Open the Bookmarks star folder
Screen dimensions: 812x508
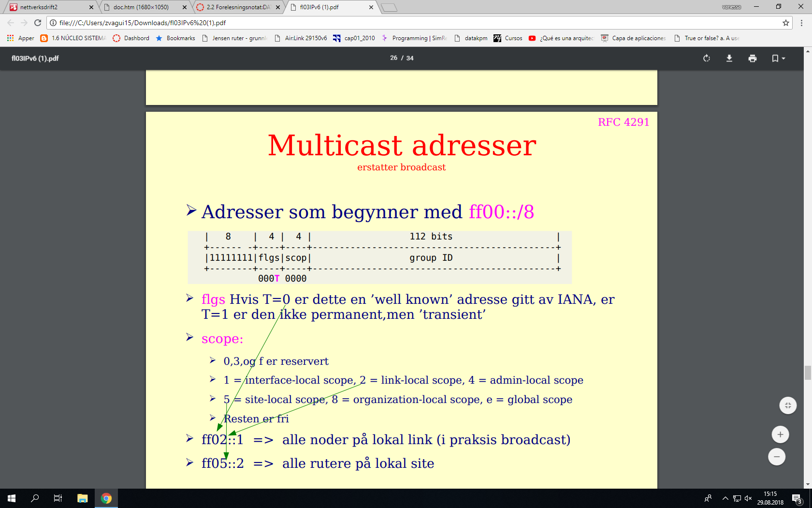tap(175, 38)
